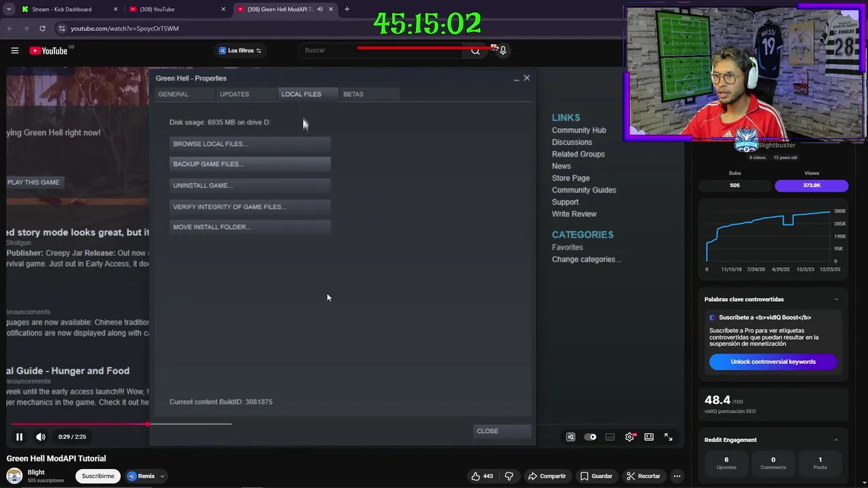Open the YouTube hamburger guide menu
Screen dimensions: 868x488
14,50
